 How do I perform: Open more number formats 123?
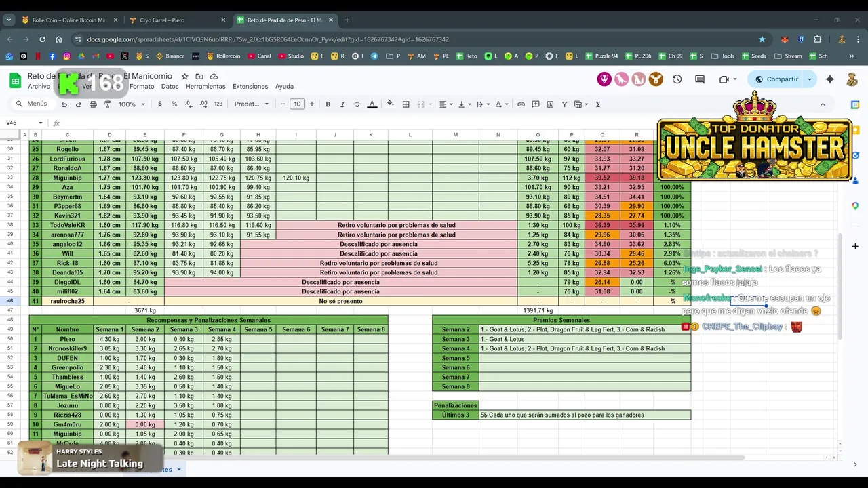point(218,104)
